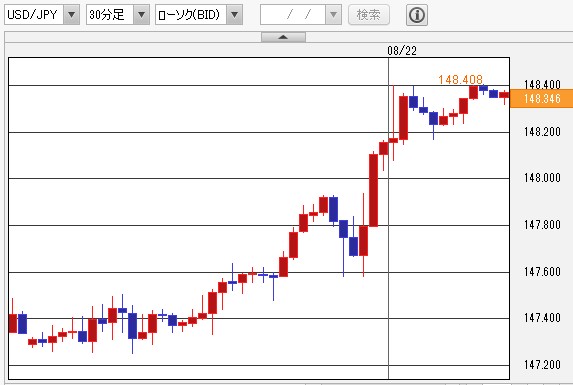
Task: Click the current price tag 148.346
Action: point(542,98)
